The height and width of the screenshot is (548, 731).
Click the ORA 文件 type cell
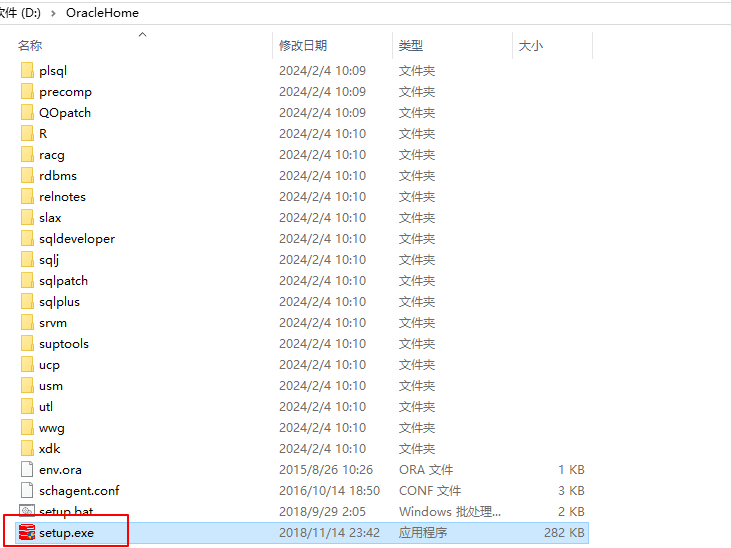click(x=426, y=470)
